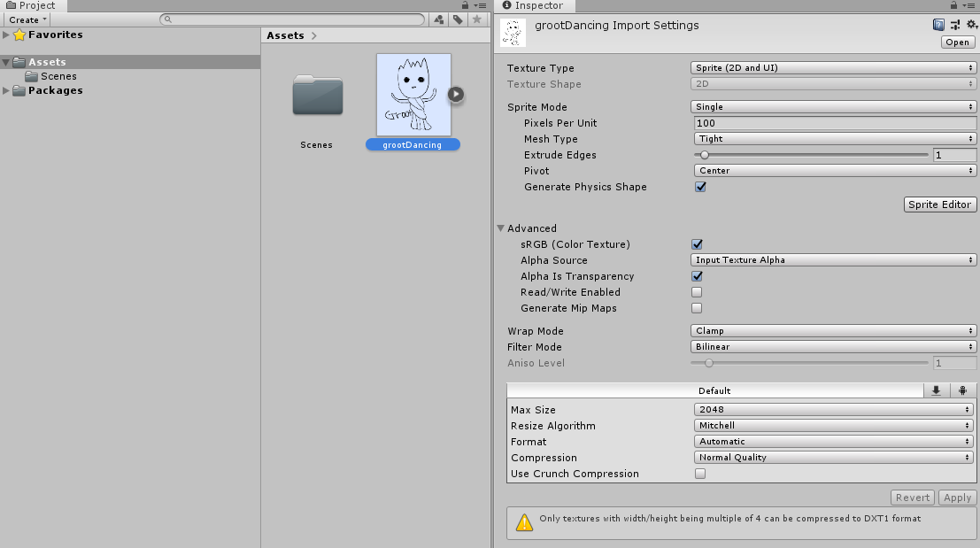The image size is (980, 548).
Task: Select the Scenes item in project tree
Action: click(x=58, y=76)
